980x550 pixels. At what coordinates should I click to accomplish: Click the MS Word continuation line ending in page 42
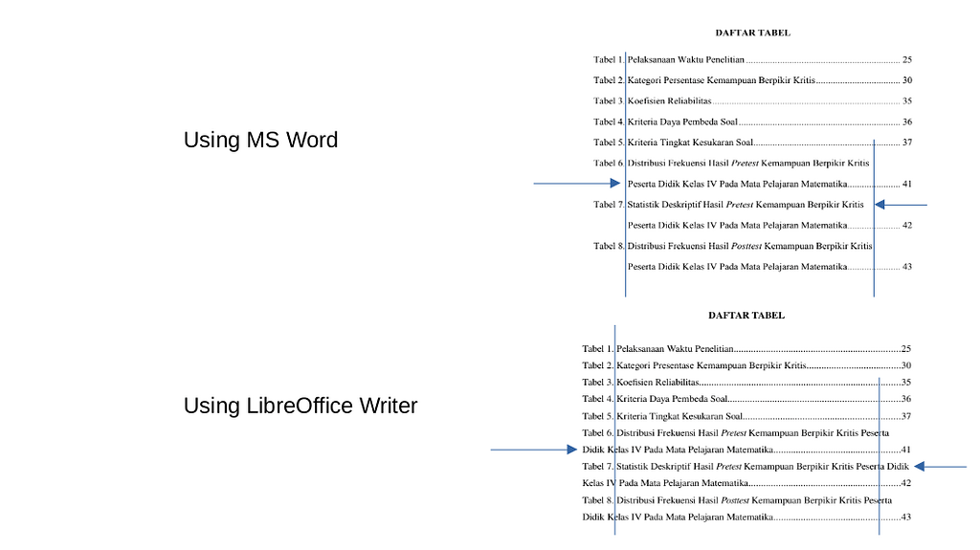pos(769,225)
